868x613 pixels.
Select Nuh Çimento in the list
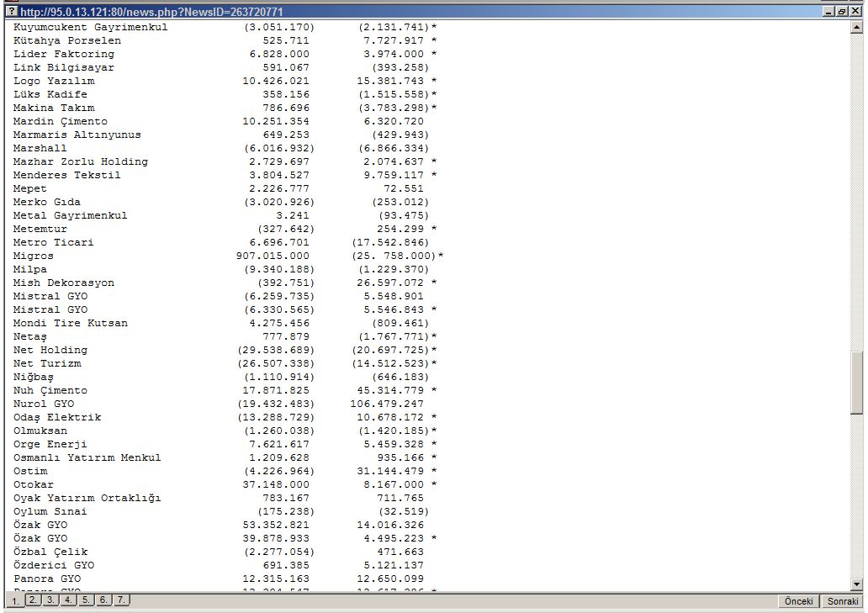tap(50, 391)
